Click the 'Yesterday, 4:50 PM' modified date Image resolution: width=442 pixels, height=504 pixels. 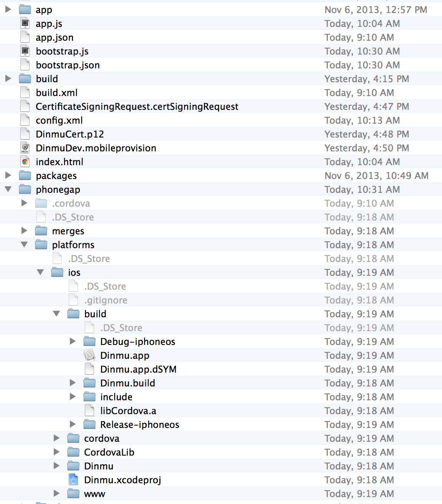coord(367,148)
